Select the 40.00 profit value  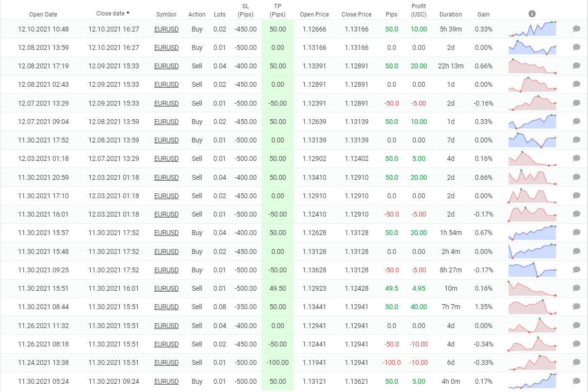tap(419, 307)
